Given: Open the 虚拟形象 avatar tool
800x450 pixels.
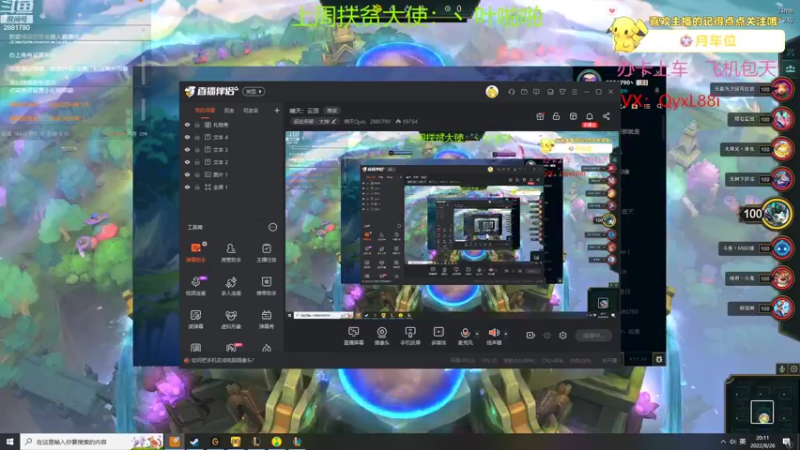Looking at the screenshot, I should coord(231,319).
